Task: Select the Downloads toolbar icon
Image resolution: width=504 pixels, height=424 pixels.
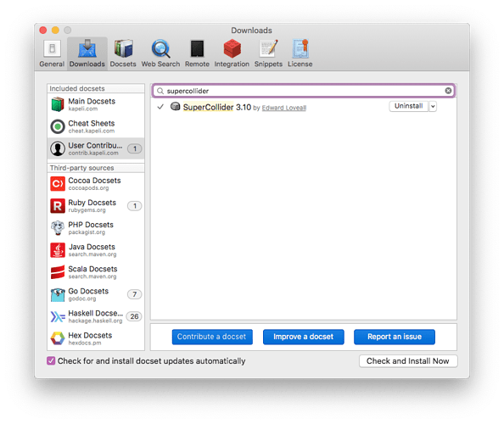Action: (87, 53)
